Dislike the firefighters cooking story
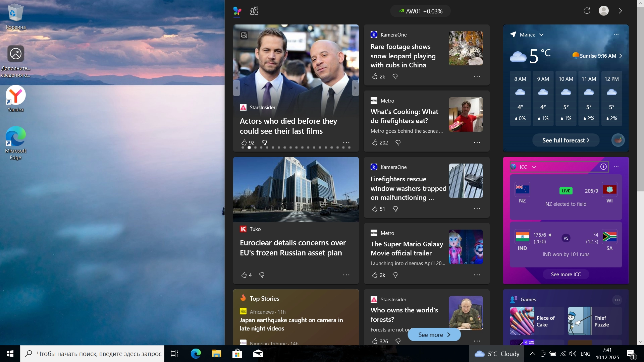 (x=398, y=143)
